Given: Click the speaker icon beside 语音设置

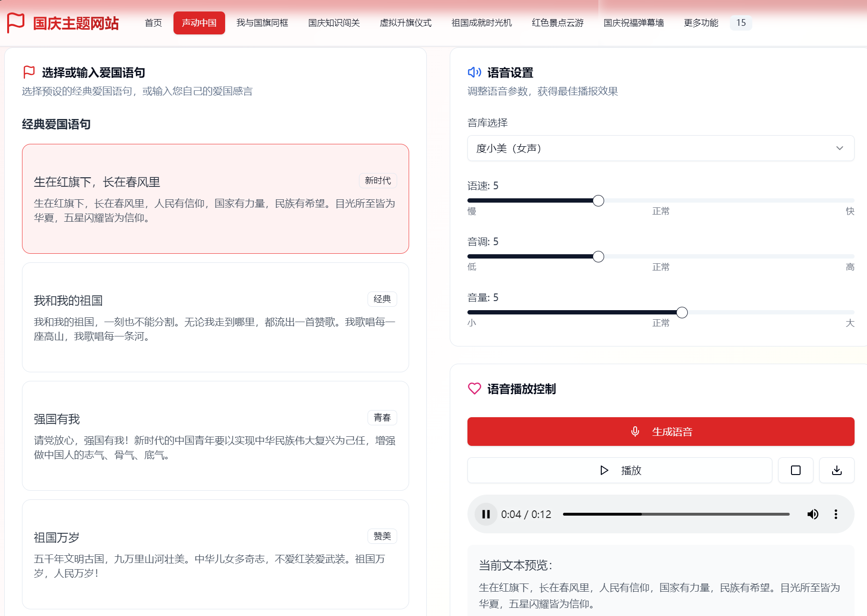Looking at the screenshot, I should [474, 72].
